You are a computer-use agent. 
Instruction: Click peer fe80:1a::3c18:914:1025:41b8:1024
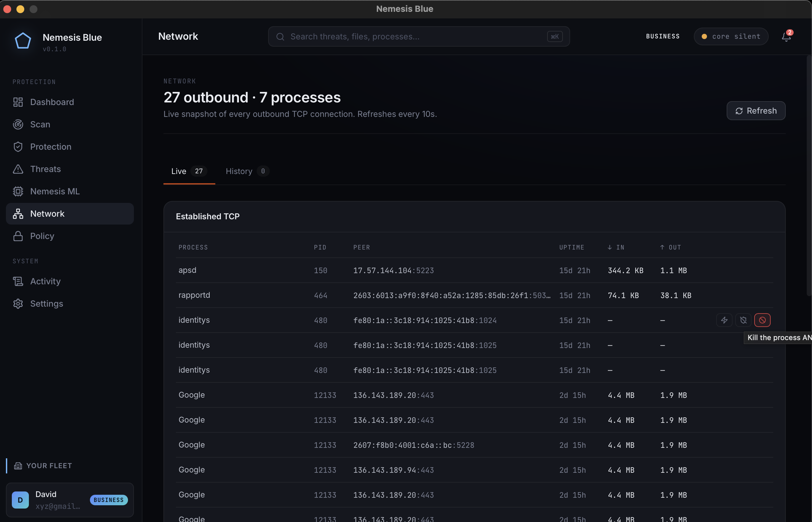(425, 320)
